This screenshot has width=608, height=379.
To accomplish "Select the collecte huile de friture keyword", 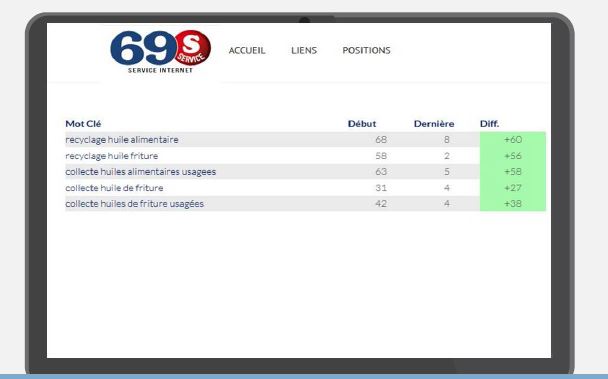I will tap(114, 188).
